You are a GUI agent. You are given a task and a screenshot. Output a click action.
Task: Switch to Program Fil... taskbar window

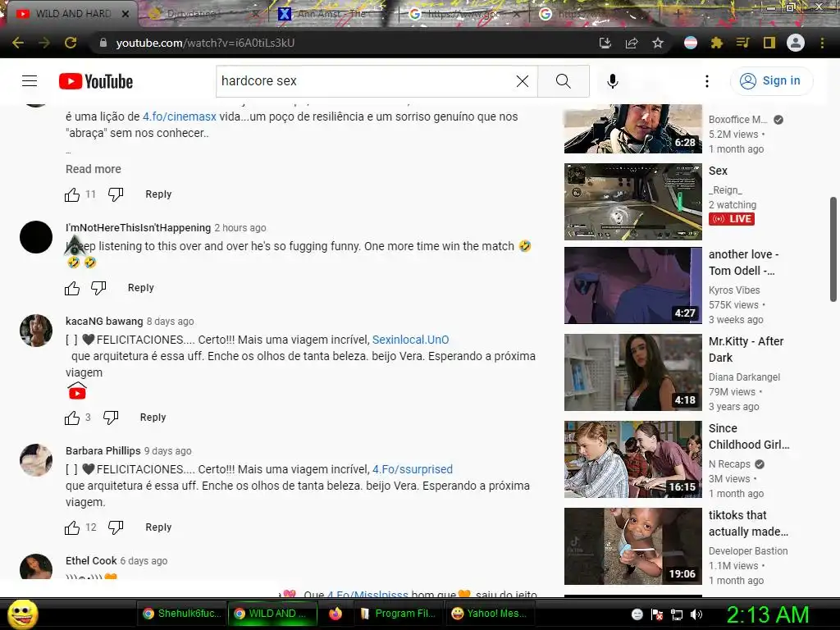399,614
